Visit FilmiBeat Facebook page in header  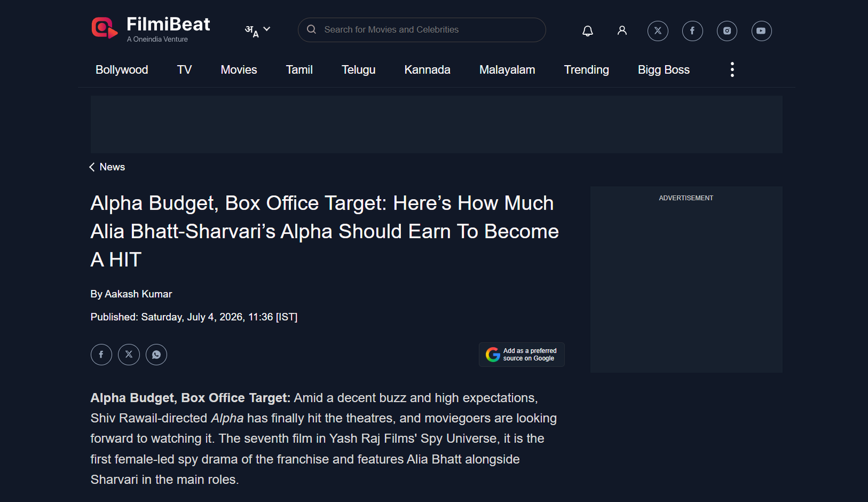[x=692, y=31]
